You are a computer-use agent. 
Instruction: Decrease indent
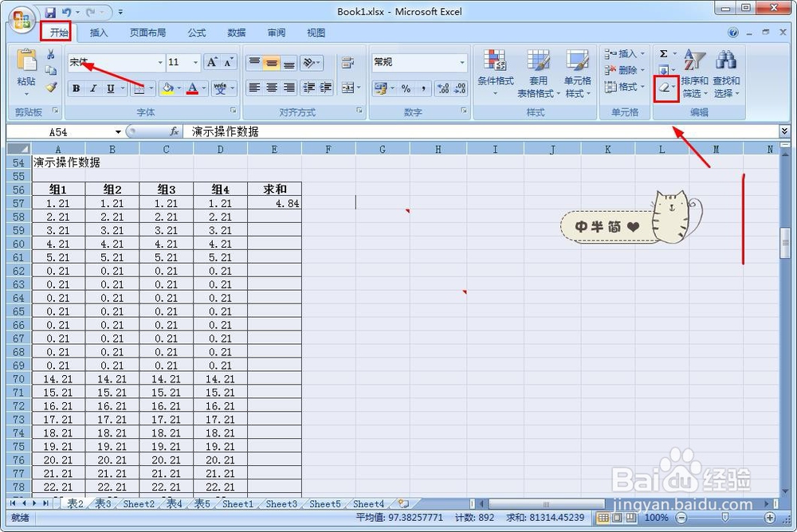308,88
